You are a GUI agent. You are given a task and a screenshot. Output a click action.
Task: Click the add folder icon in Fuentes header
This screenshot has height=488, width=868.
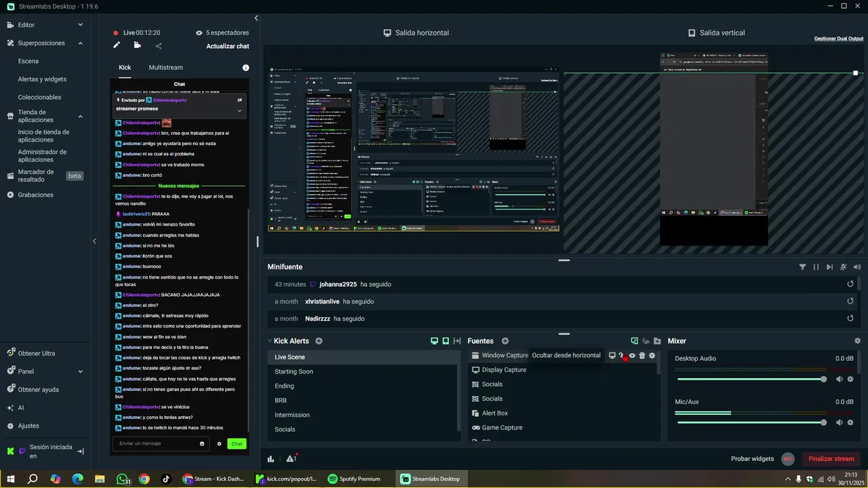[x=657, y=341]
